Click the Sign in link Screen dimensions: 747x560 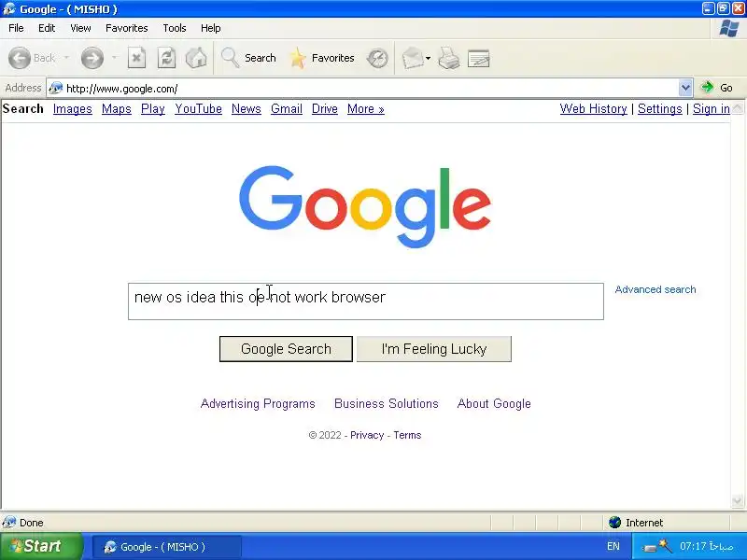(712, 109)
